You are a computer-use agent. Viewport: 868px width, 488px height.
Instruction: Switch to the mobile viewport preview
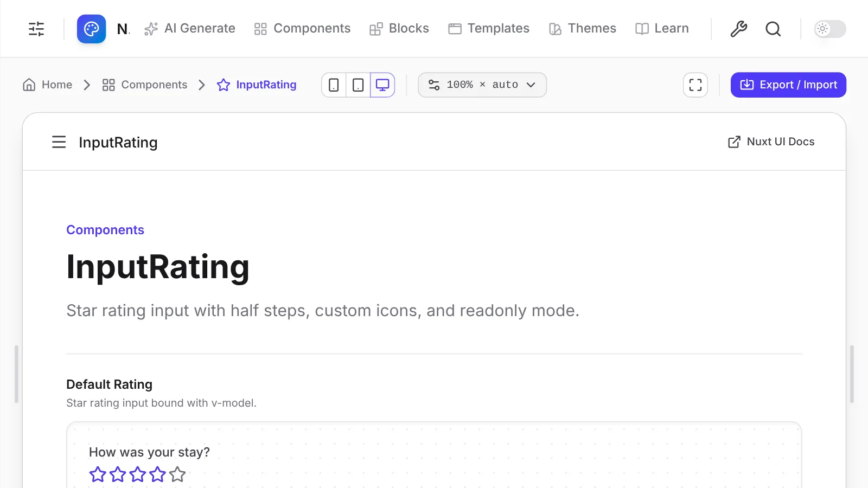334,85
